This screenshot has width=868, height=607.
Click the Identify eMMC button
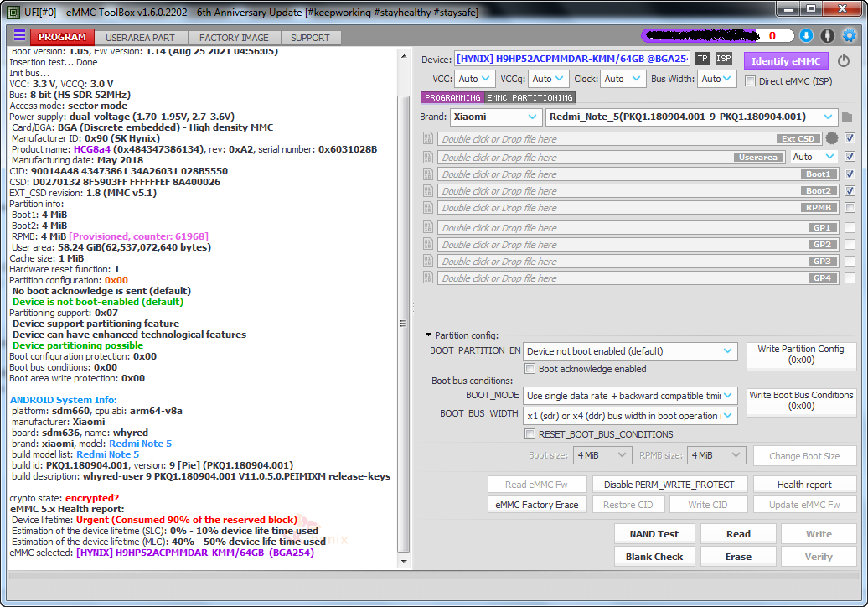click(x=786, y=61)
